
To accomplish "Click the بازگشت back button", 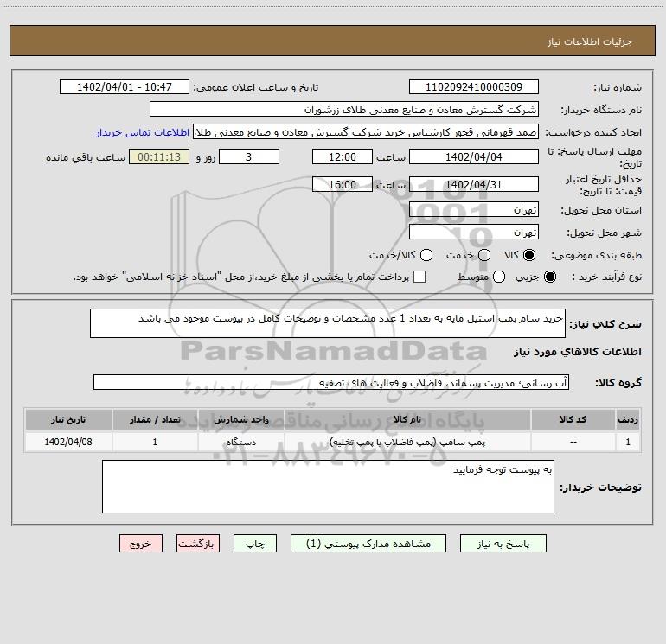I will (x=198, y=544).
